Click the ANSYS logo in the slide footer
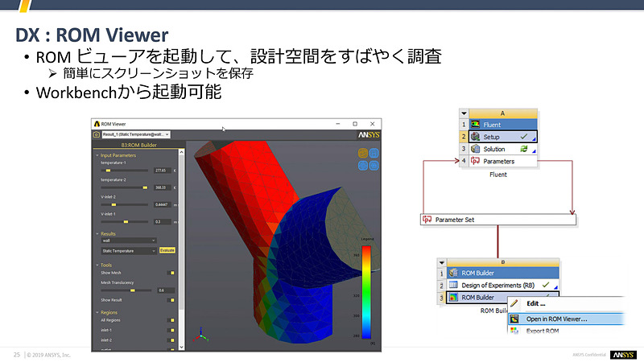644x362 pixels. point(623,355)
